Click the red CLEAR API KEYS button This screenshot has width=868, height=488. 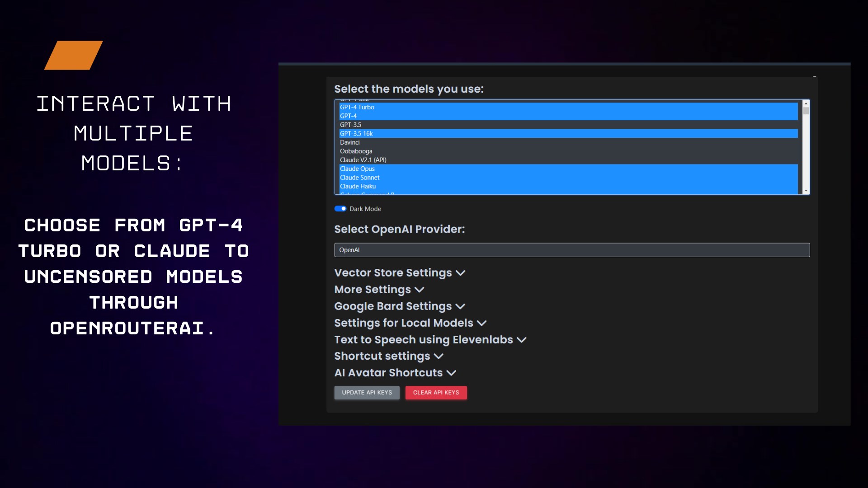tap(436, 393)
